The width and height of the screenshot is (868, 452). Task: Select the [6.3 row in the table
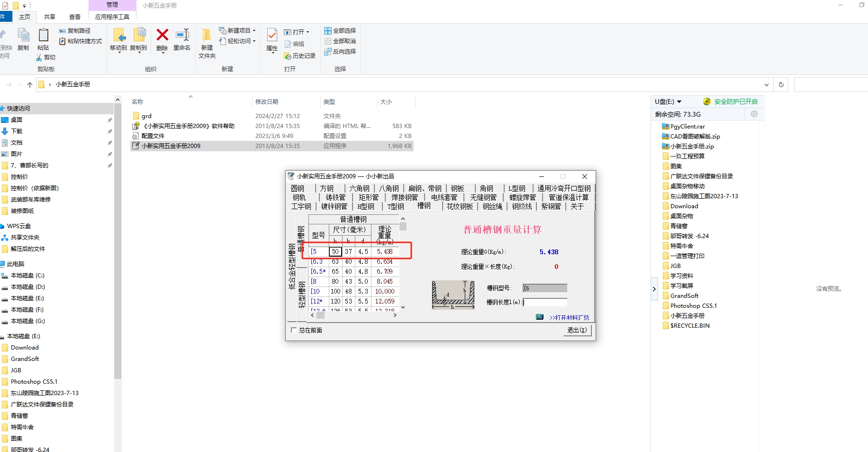pos(354,262)
